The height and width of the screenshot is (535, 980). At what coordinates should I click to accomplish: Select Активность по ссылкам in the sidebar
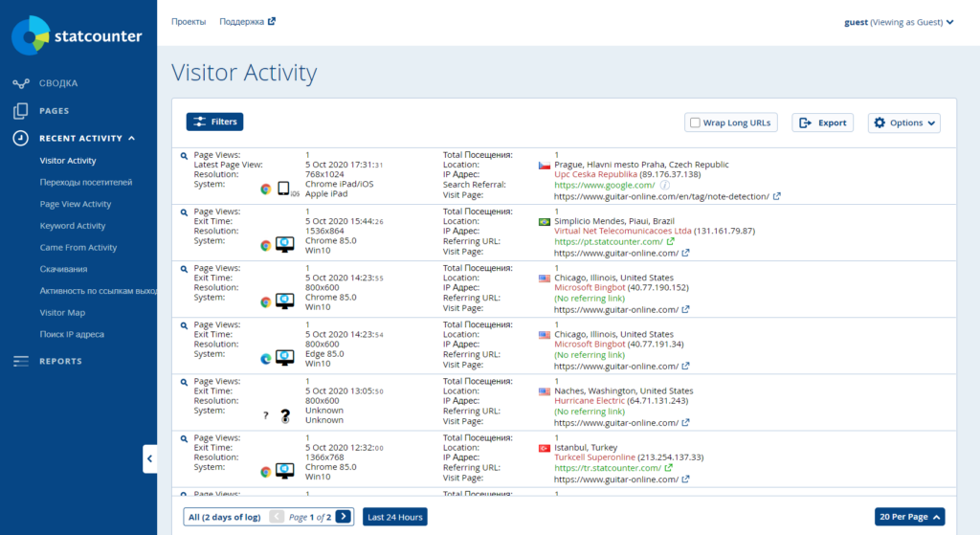pyautogui.click(x=99, y=291)
